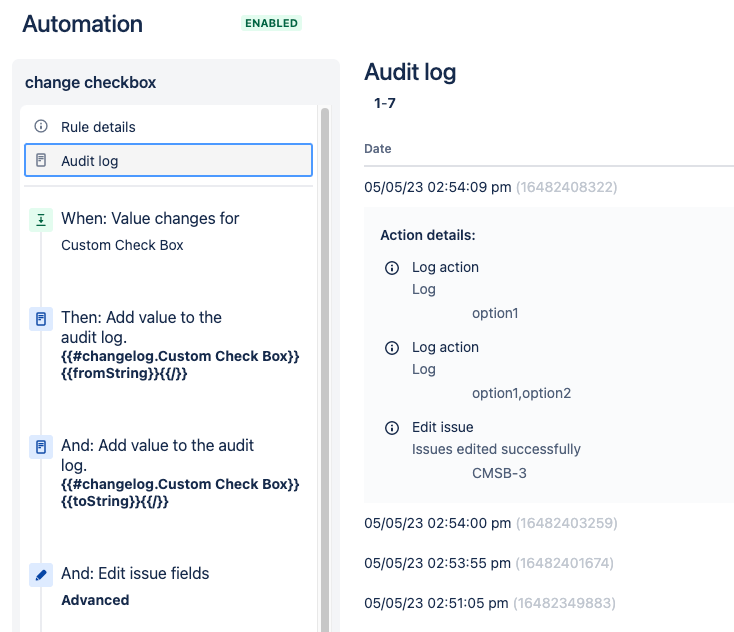Select the Audit log sidebar item

click(x=168, y=160)
